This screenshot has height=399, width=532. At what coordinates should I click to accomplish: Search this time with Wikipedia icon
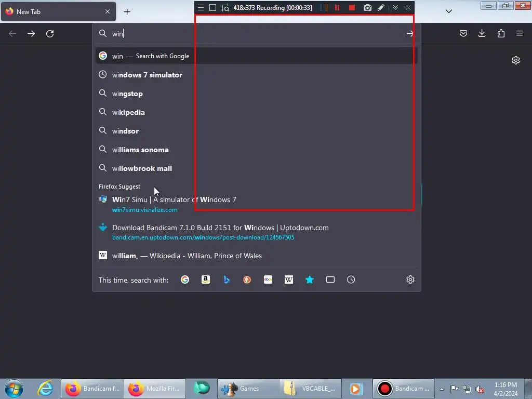pyautogui.click(x=289, y=280)
